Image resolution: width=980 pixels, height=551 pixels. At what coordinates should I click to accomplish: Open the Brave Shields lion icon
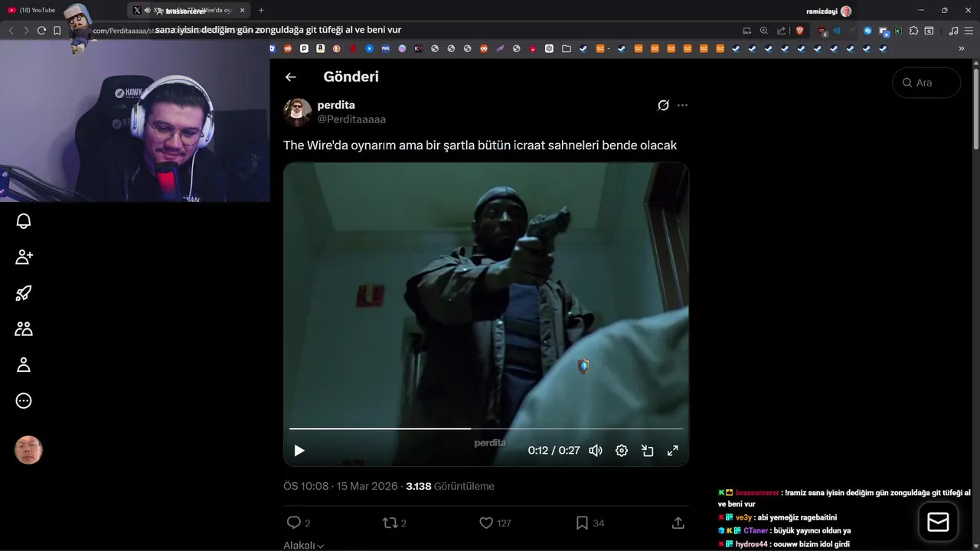click(x=800, y=31)
